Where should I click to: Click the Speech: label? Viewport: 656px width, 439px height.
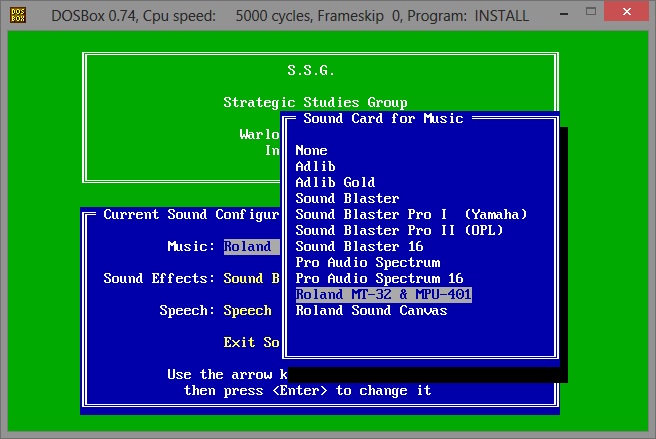tap(187, 310)
